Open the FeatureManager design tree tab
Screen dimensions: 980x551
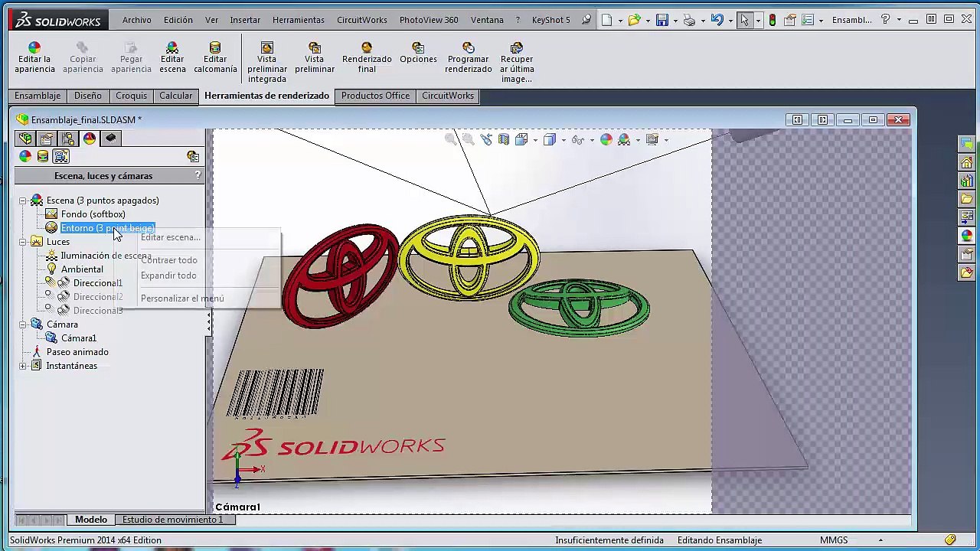click(25, 139)
